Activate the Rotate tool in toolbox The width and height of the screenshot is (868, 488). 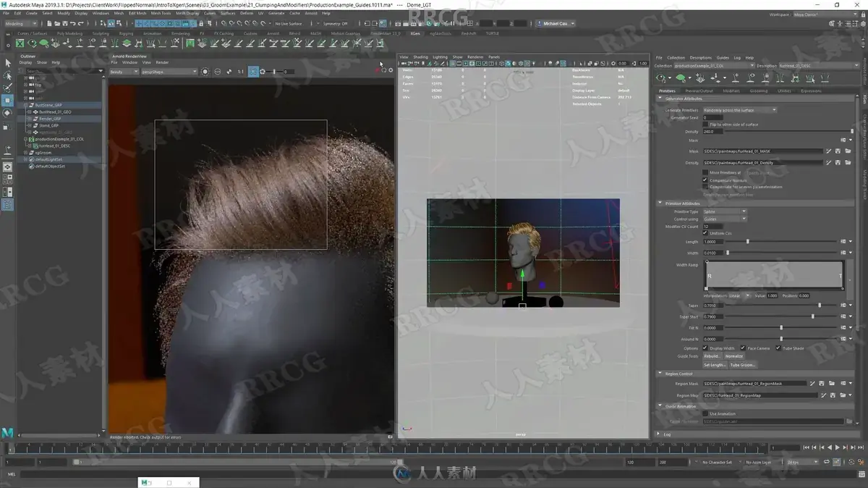tap(8, 113)
